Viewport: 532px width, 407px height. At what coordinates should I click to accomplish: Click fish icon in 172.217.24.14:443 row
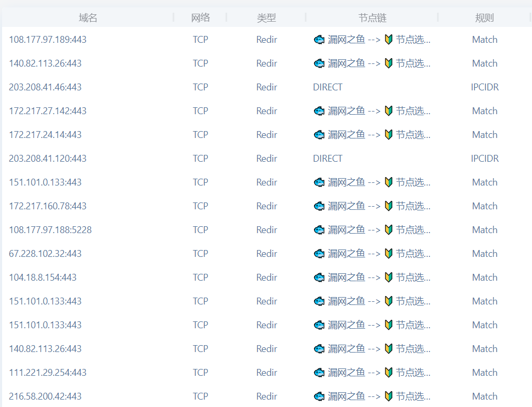(x=319, y=135)
